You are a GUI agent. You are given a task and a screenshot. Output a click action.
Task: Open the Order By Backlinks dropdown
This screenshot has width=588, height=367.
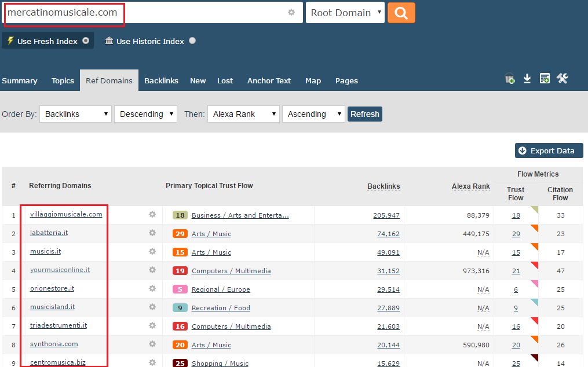click(75, 114)
